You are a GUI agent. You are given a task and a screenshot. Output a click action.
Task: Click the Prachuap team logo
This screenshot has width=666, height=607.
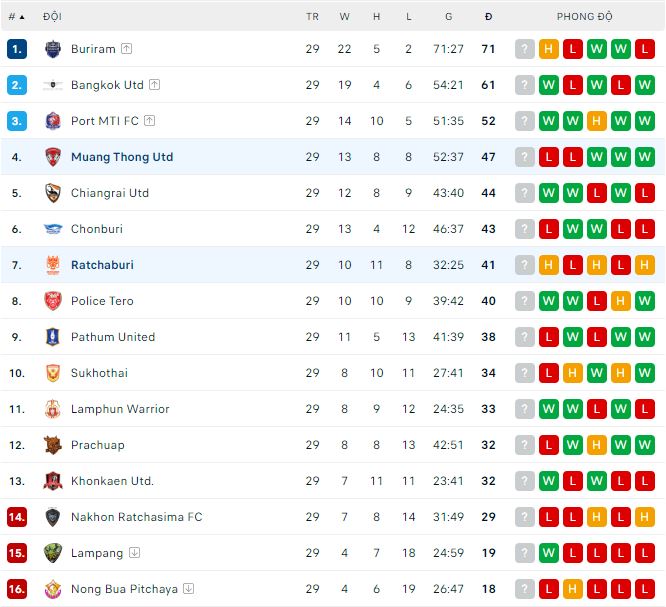coord(53,445)
